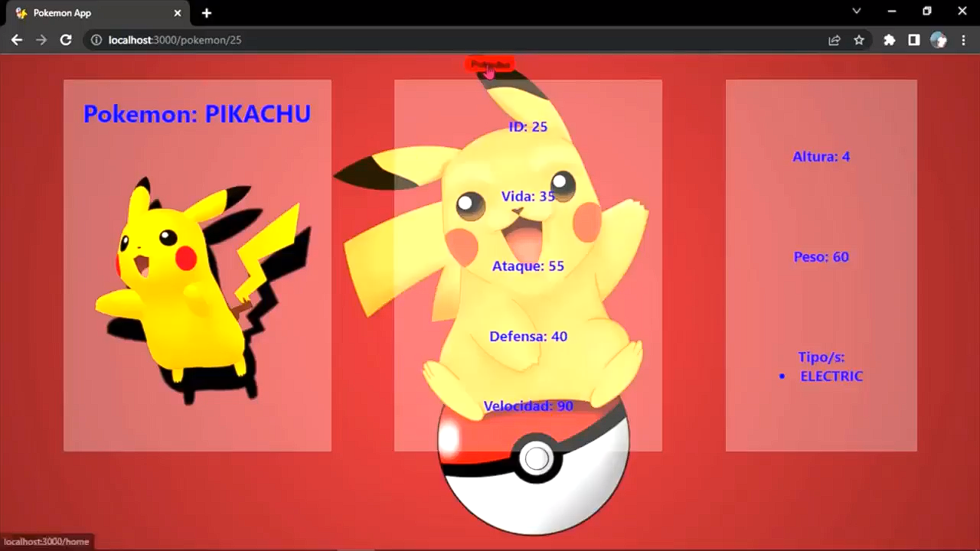980x551 pixels.
Task: Open the Chrome three-dot menu
Action: coord(963,40)
